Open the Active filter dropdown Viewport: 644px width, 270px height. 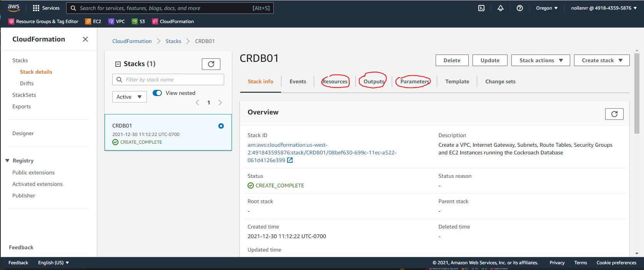(130, 97)
